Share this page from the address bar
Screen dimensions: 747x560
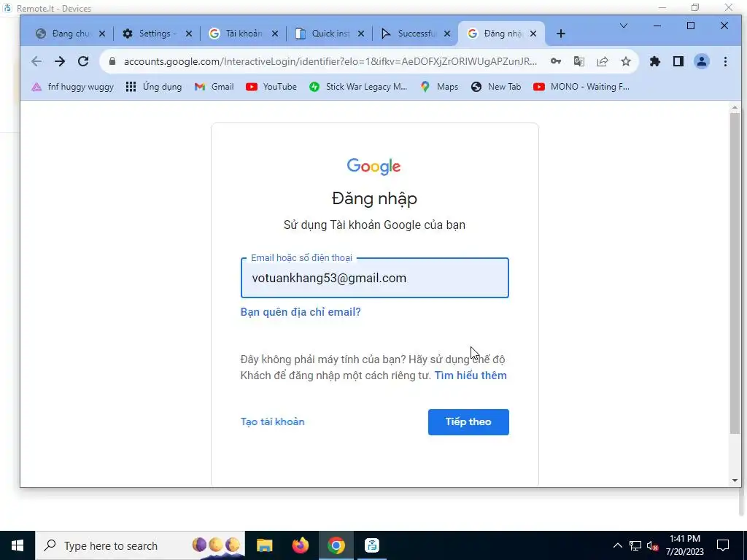click(x=603, y=61)
